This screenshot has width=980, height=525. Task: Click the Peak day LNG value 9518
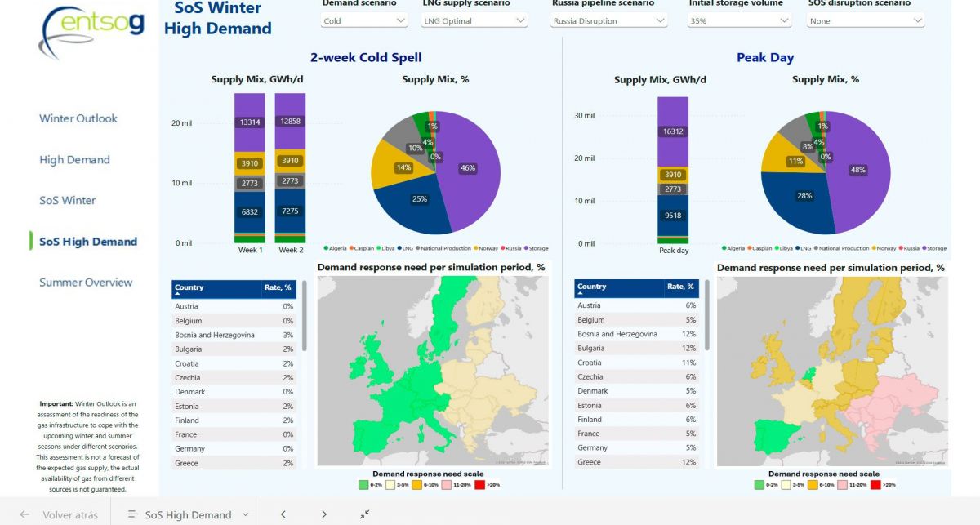[x=673, y=216]
